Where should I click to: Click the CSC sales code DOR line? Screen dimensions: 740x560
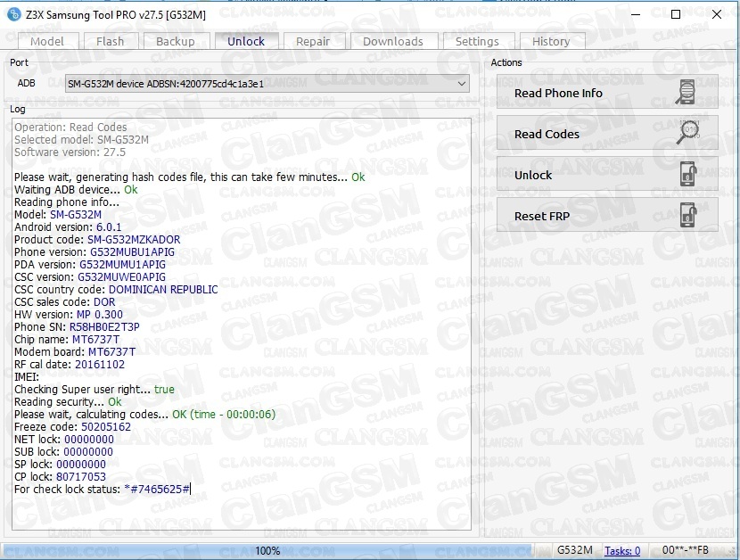coord(65,302)
